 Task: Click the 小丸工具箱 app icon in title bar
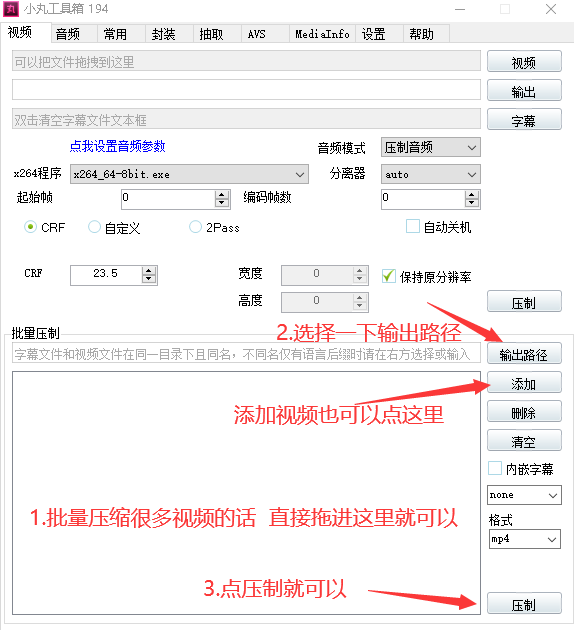point(10,9)
